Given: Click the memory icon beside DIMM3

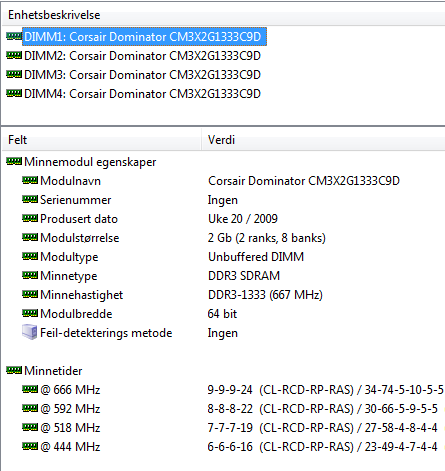Looking at the screenshot, I should (x=14, y=74).
